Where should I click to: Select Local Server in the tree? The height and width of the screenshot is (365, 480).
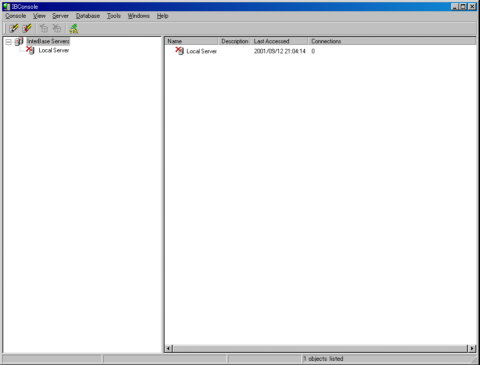54,50
